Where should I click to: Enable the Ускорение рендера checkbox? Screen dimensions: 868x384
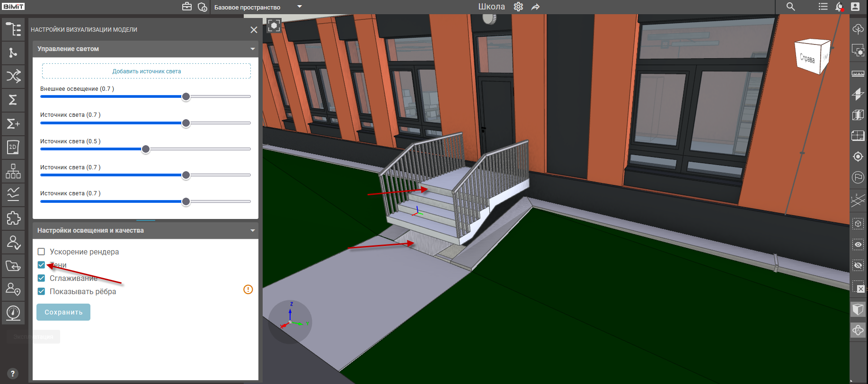[41, 252]
